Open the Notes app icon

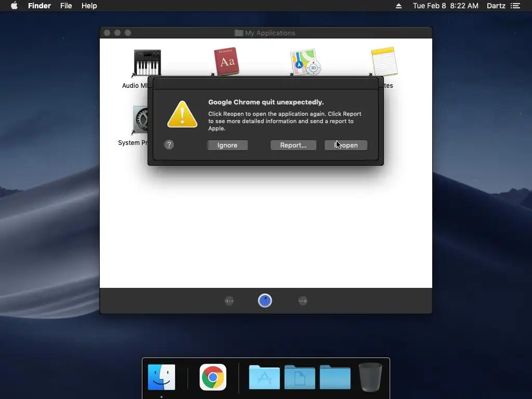(x=384, y=61)
